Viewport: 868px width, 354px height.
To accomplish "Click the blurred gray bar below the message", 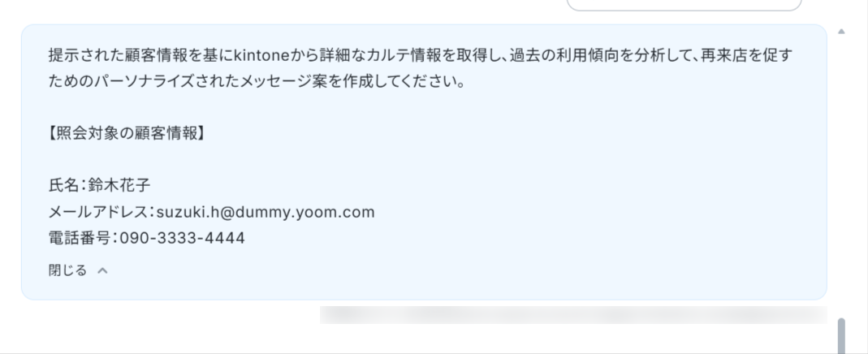I will point(573,315).
